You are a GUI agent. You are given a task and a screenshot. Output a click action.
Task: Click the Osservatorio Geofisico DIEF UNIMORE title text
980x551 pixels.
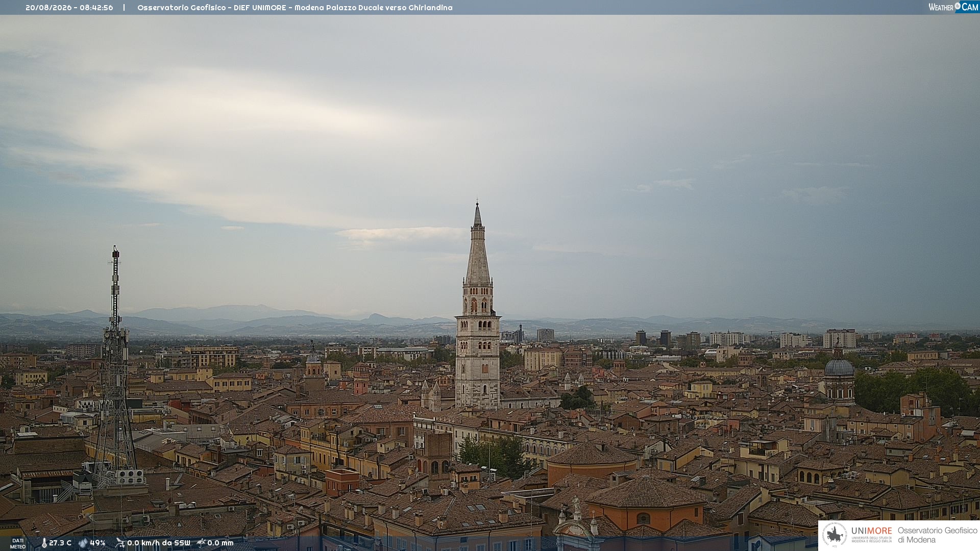(x=295, y=8)
